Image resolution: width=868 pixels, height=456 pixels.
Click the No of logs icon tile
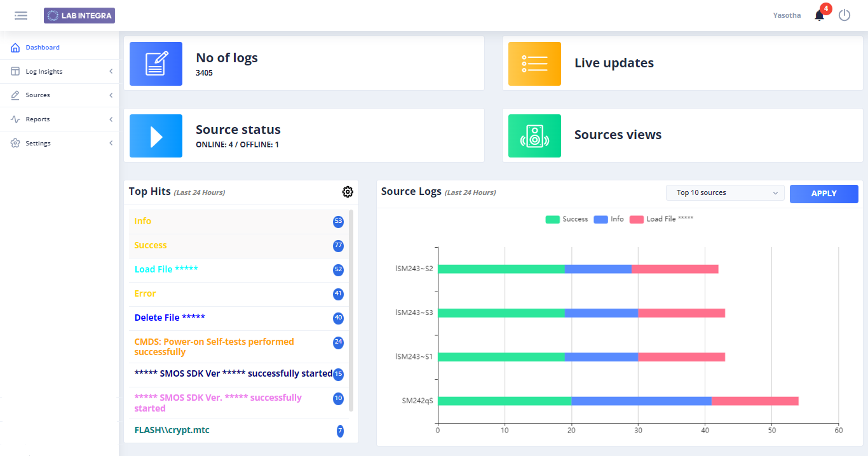tap(156, 64)
